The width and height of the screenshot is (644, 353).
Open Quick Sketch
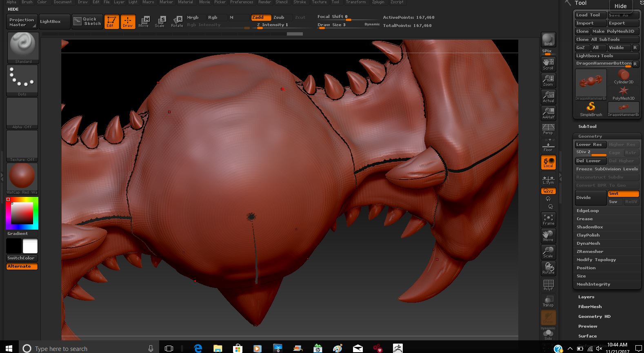click(87, 21)
